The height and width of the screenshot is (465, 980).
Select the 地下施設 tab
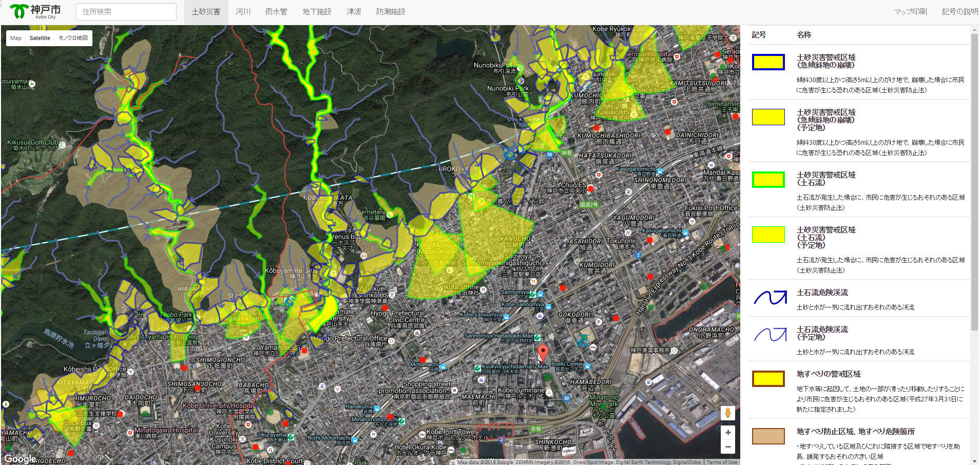point(317,11)
